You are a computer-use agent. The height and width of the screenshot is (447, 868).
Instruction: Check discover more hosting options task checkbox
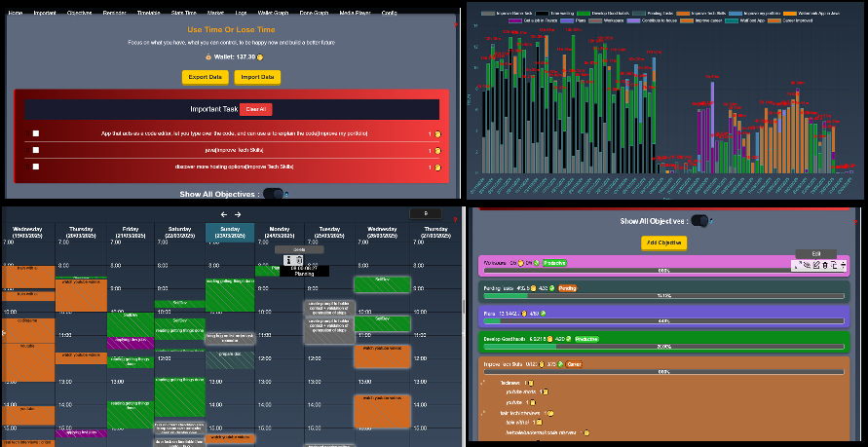click(36, 167)
